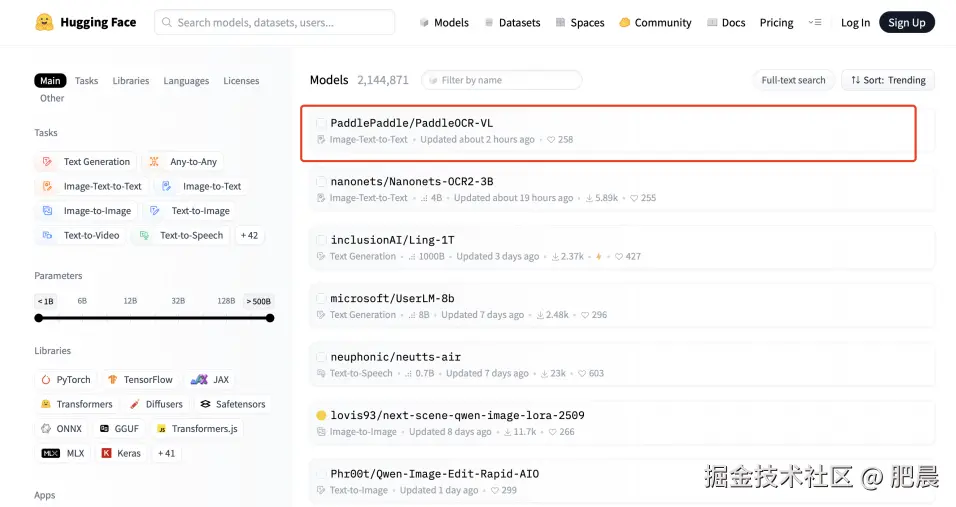956x507 pixels.
Task: Select the <1B parameter marker
Action: coord(46,301)
